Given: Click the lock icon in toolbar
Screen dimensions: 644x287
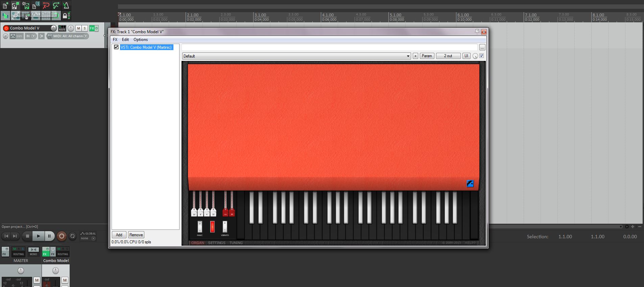Looking at the screenshot, I should click(65, 15).
